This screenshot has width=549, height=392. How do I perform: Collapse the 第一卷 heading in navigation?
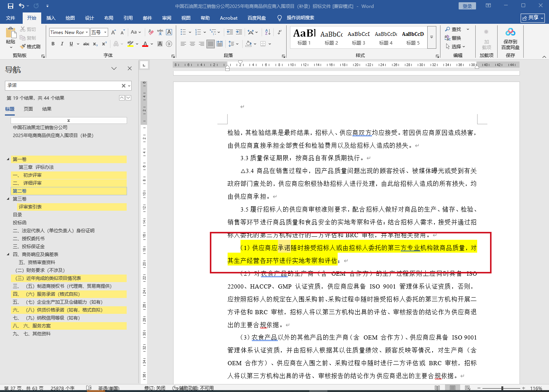tap(8, 159)
